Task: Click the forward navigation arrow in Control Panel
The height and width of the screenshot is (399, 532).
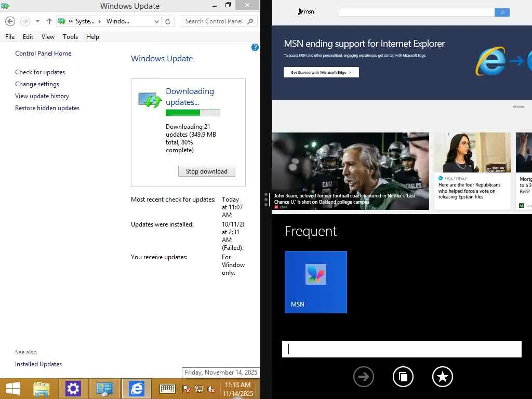Action: 25,21
